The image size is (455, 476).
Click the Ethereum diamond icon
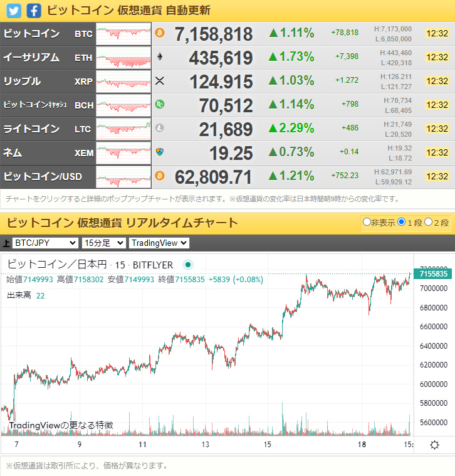click(159, 56)
